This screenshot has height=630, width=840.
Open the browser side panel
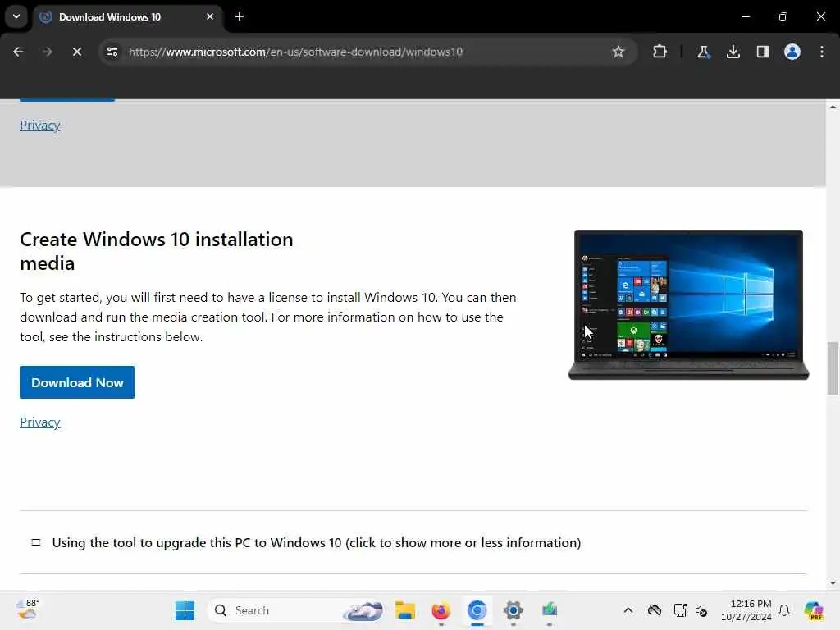(x=762, y=52)
